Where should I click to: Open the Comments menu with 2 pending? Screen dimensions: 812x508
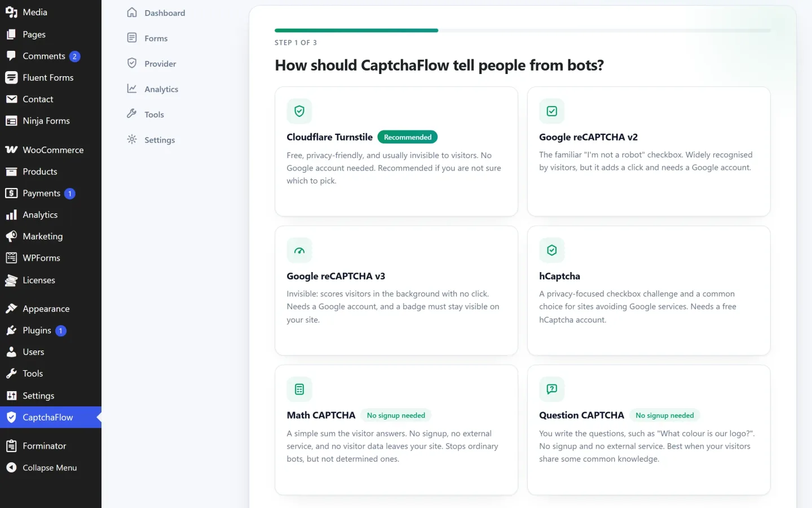pyautogui.click(x=51, y=56)
